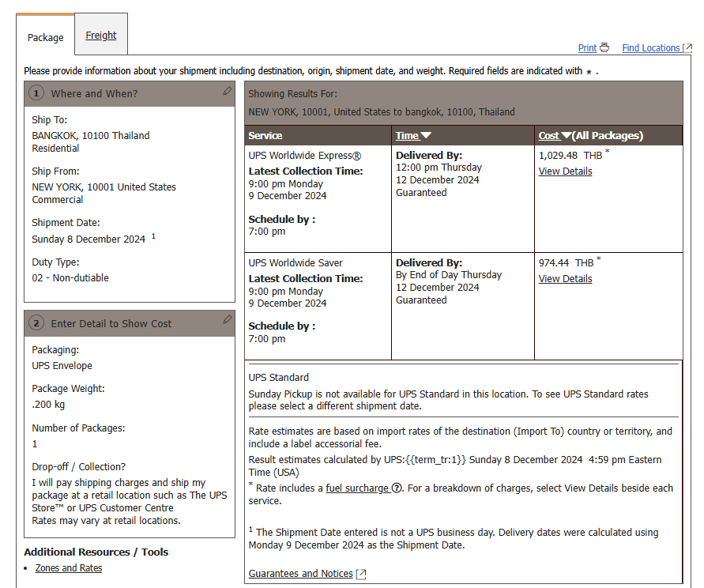Click the 'Residential' label under Ship To
704x588 pixels.
point(55,149)
